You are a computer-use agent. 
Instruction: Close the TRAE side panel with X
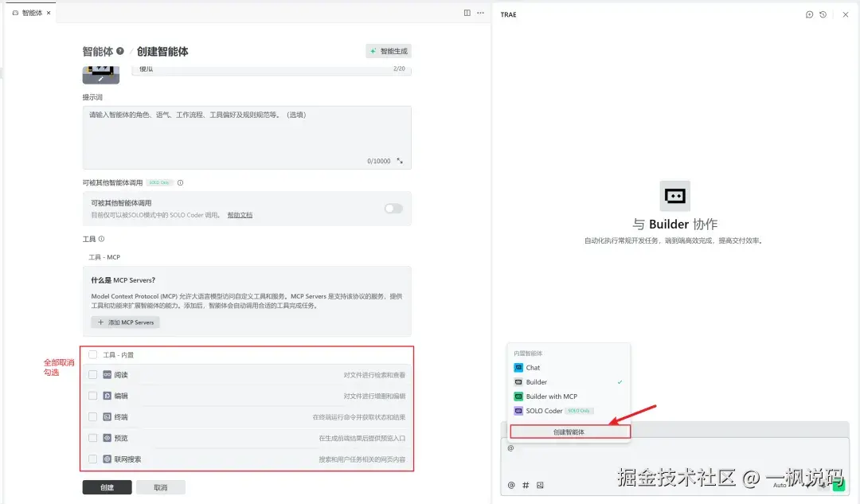click(845, 15)
